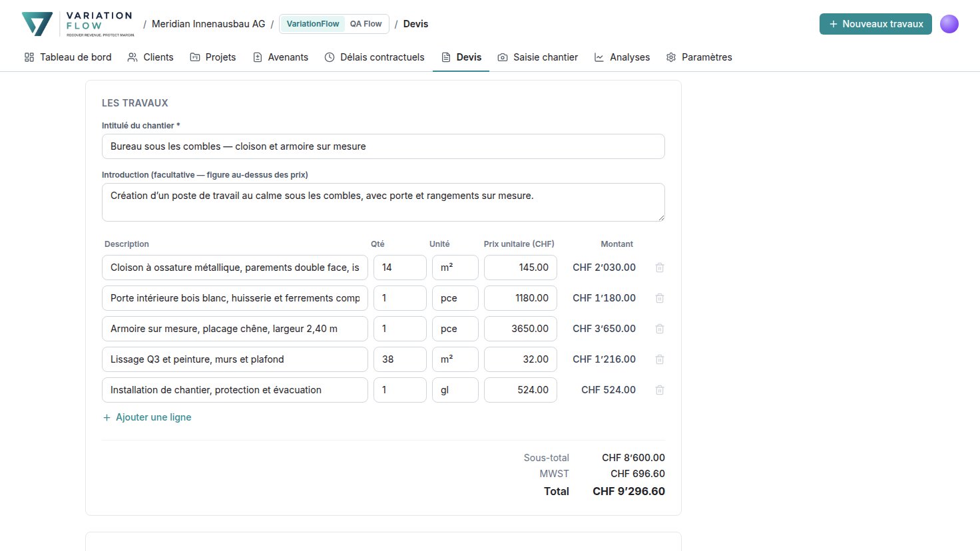Edit unit price 1180.00 field
Image resolution: width=980 pixels, height=551 pixels.
(x=521, y=298)
